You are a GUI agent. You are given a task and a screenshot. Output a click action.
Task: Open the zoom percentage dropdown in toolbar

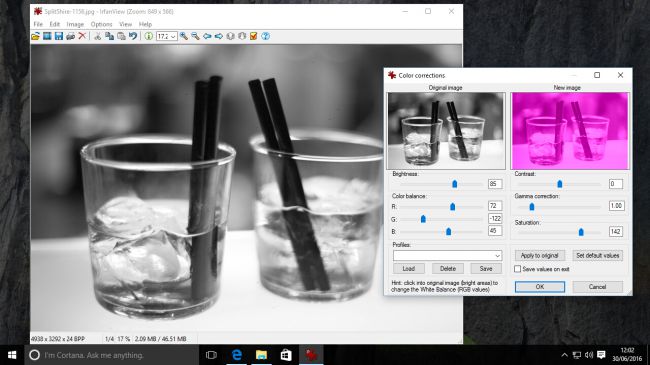pos(167,36)
